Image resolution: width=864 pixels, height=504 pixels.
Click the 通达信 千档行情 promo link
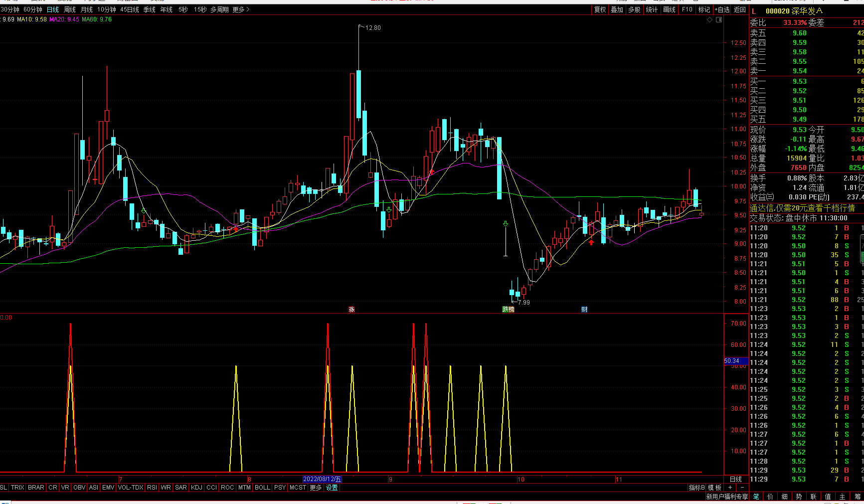pyautogui.click(x=803, y=208)
